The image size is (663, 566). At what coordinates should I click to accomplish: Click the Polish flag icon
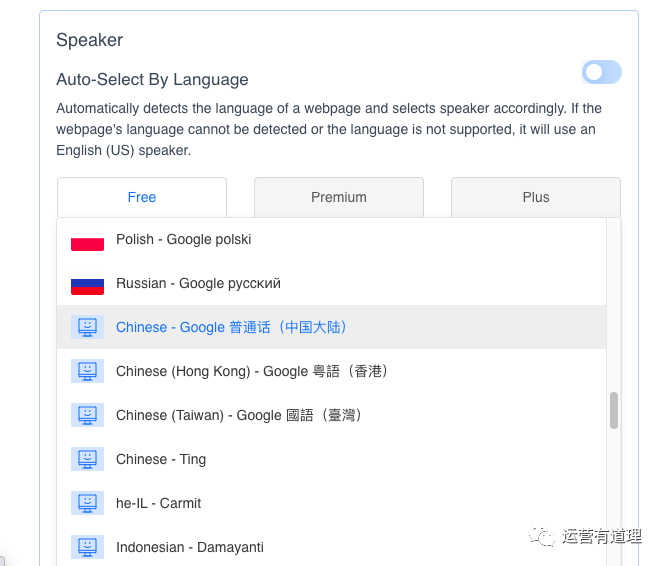coord(88,240)
